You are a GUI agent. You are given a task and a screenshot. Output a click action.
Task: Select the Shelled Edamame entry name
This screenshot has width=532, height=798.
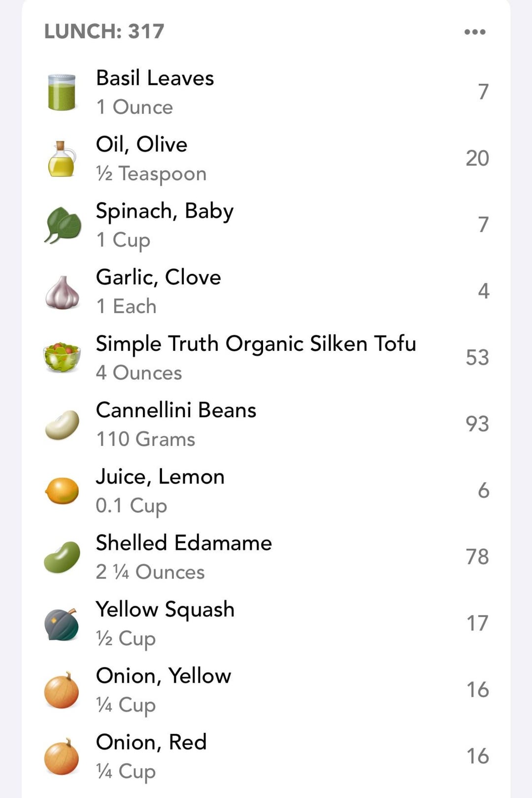184,543
